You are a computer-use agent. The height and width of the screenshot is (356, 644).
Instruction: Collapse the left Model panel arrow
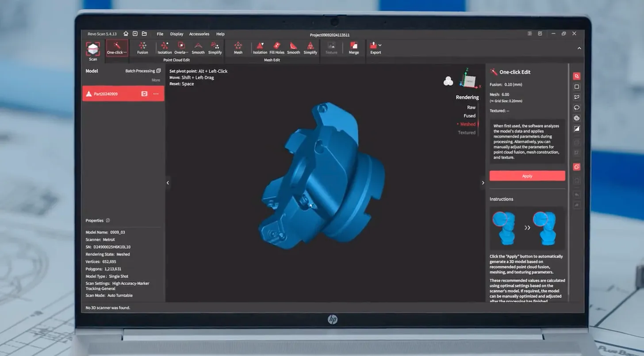168,183
